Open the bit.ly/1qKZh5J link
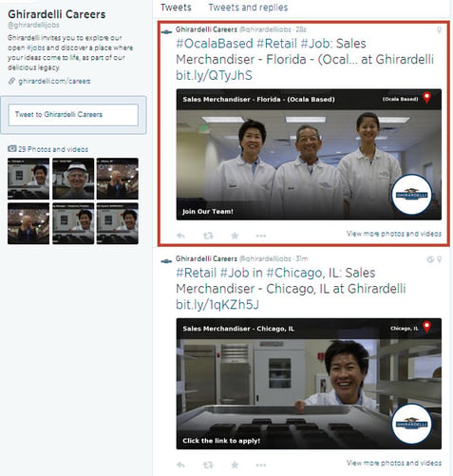 [217, 305]
